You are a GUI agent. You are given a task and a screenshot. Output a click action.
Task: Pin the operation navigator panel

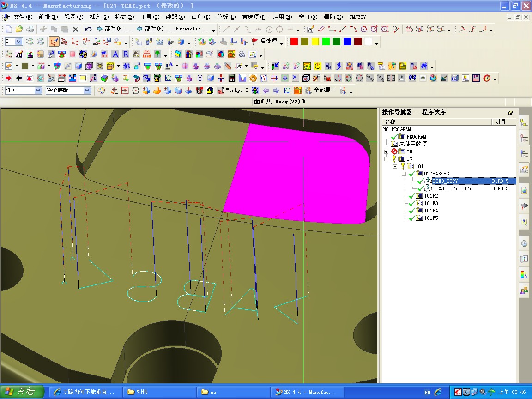[510, 113]
